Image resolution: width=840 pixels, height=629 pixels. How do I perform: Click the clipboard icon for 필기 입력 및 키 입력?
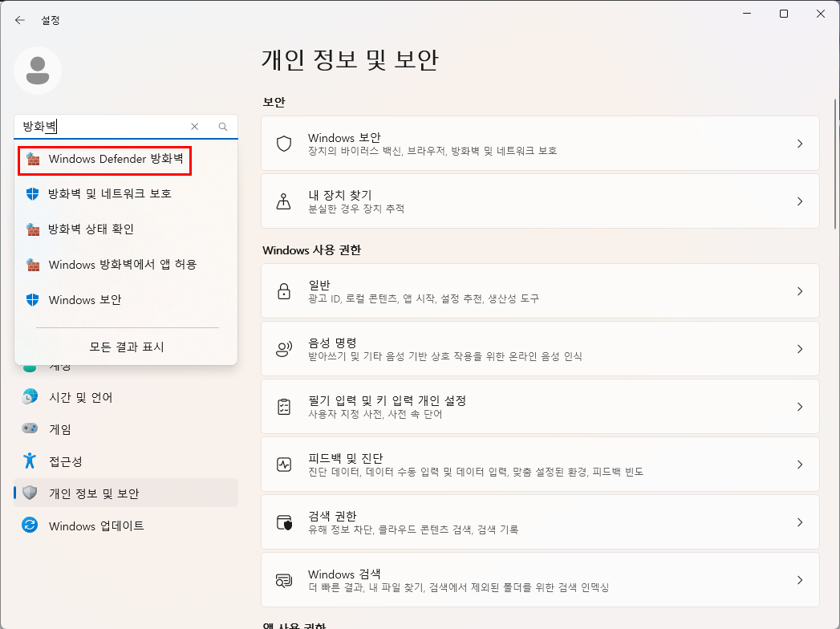click(284, 407)
